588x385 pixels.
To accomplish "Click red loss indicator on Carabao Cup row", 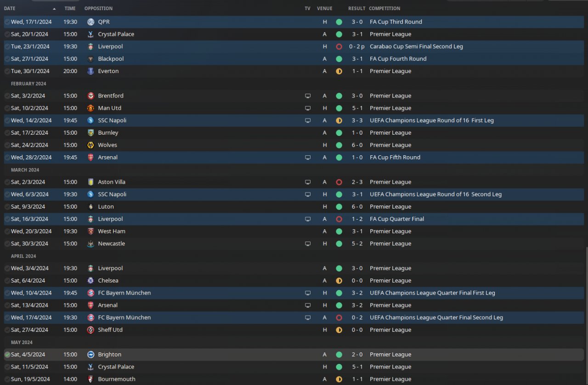I will [339, 46].
